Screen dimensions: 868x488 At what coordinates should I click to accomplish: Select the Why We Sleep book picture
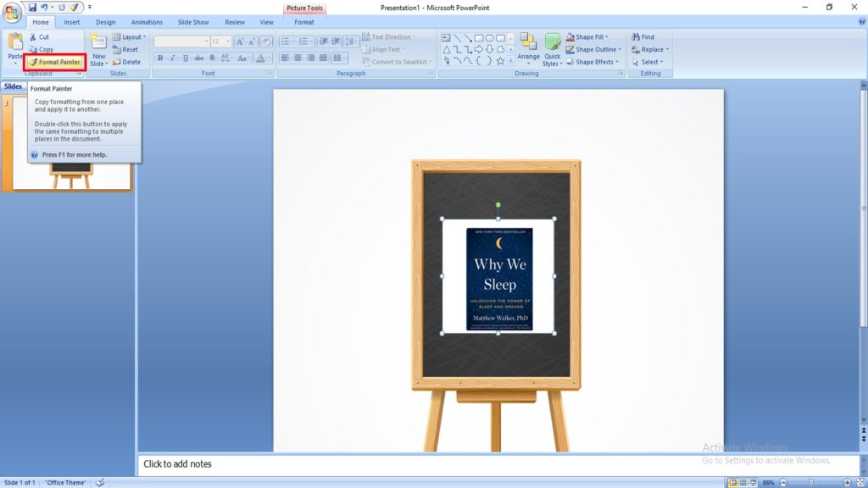[x=498, y=276]
